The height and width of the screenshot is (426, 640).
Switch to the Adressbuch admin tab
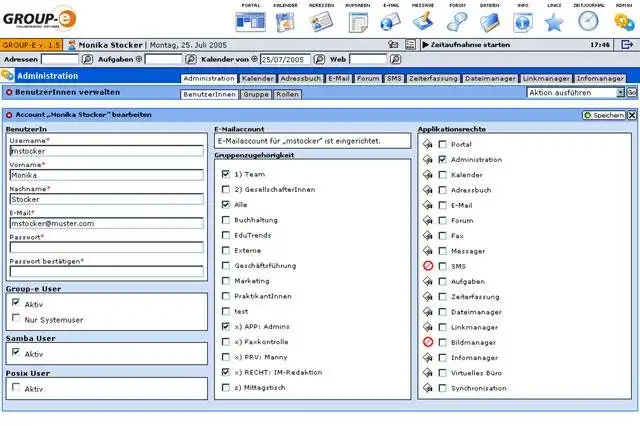pos(300,78)
